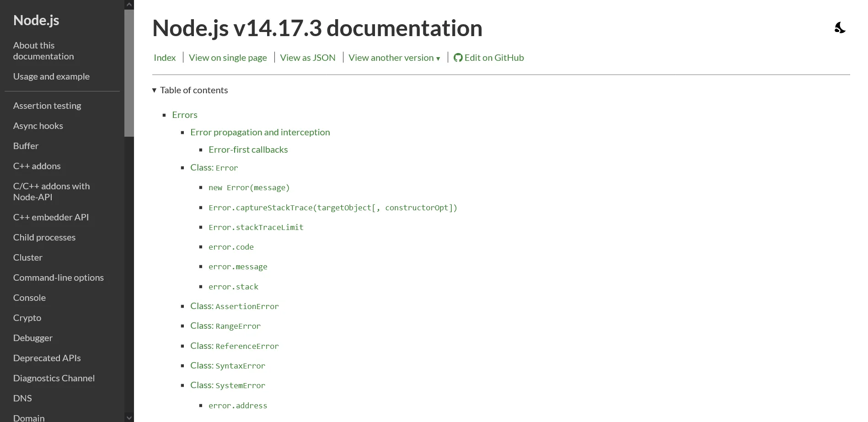
Task: Select Buffer in the sidebar
Action: pyautogui.click(x=26, y=146)
